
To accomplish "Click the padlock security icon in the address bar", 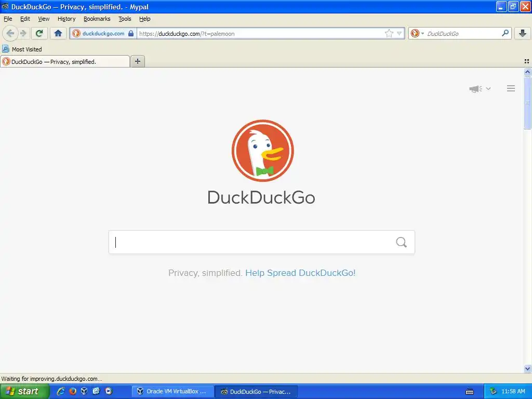I will point(131,33).
